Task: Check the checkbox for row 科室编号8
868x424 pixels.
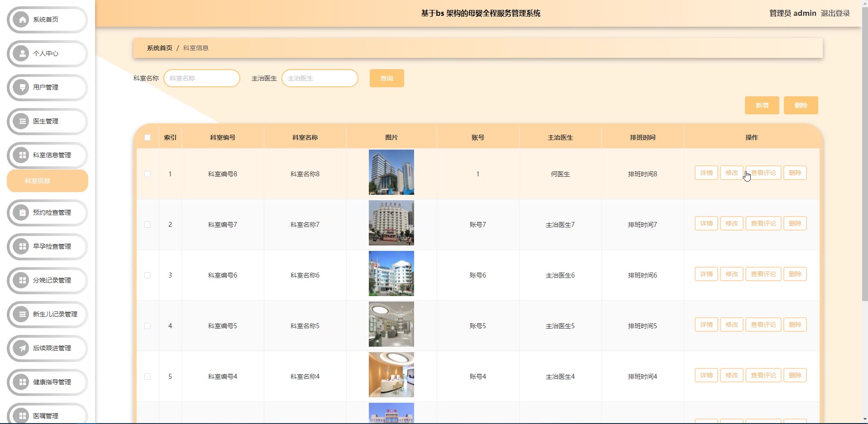Action: (x=148, y=174)
